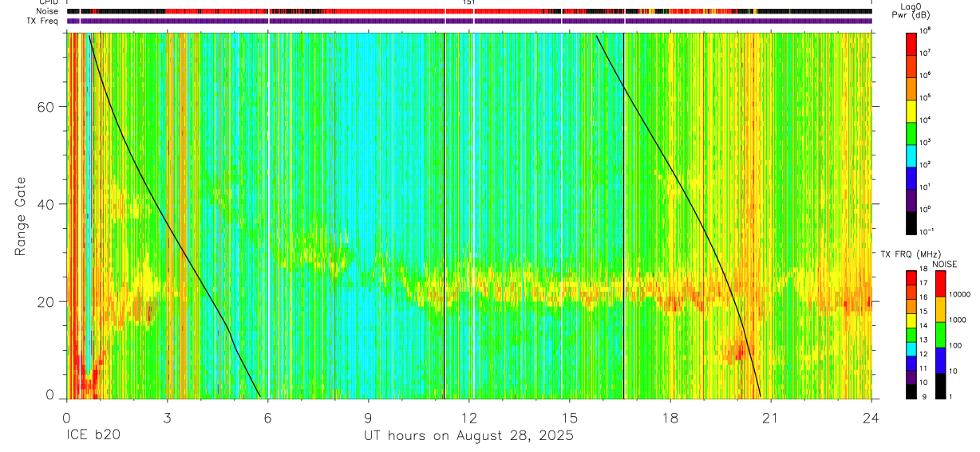
Task: Click the 'Lag0 Pwr (dB)' colorbar title
Action: pyautogui.click(x=911, y=10)
